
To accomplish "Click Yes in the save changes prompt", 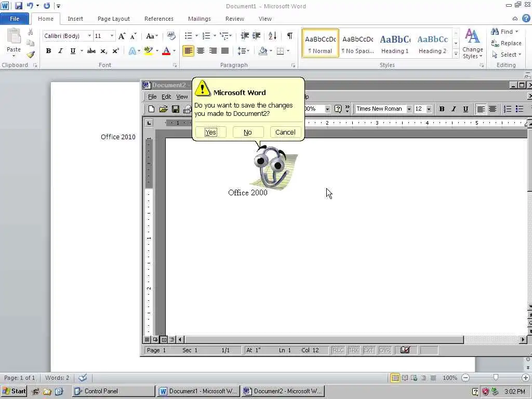I will [x=211, y=132].
